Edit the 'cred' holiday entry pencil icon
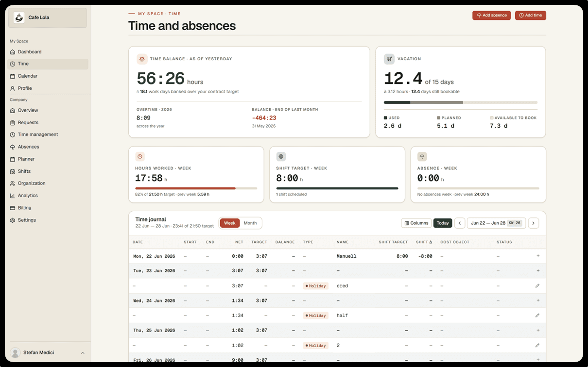The height and width of the screenshot is (367, 588). (x=537, y=286)
